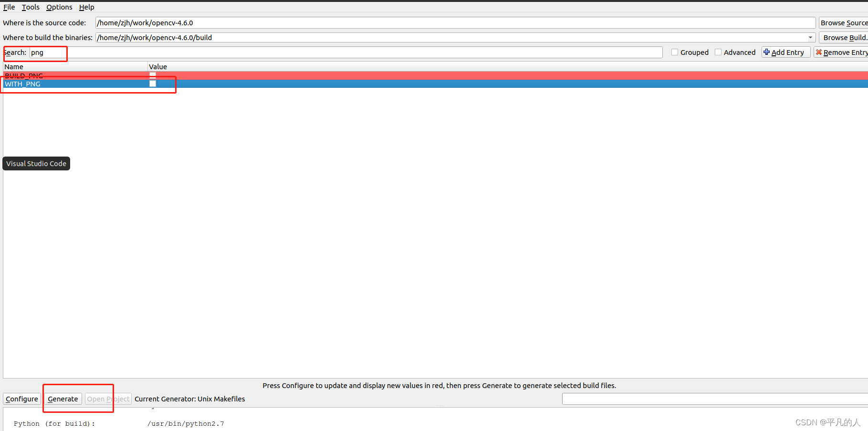Click the Search field containing png
868x431 pixels.
(346, 53)
